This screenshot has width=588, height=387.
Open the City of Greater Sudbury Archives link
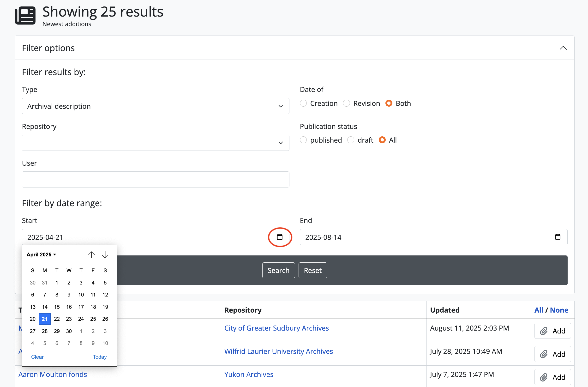(276, 328)
